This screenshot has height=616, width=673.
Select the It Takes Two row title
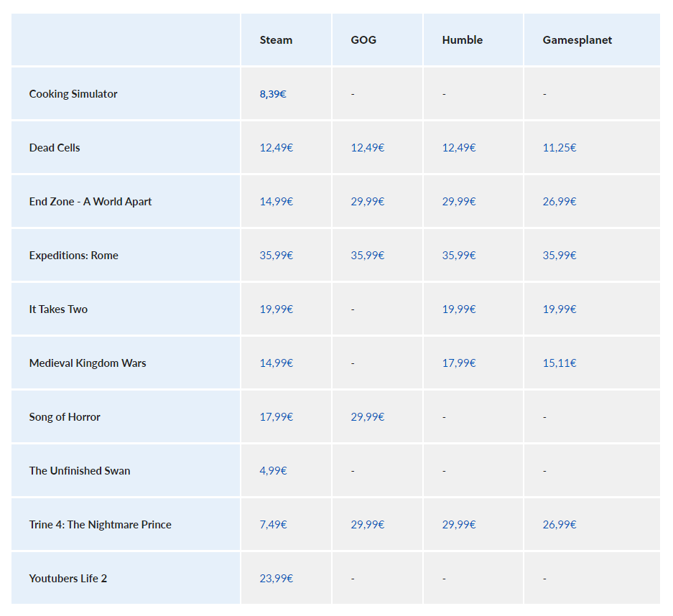pyautogui.click(x=58, y=309)
